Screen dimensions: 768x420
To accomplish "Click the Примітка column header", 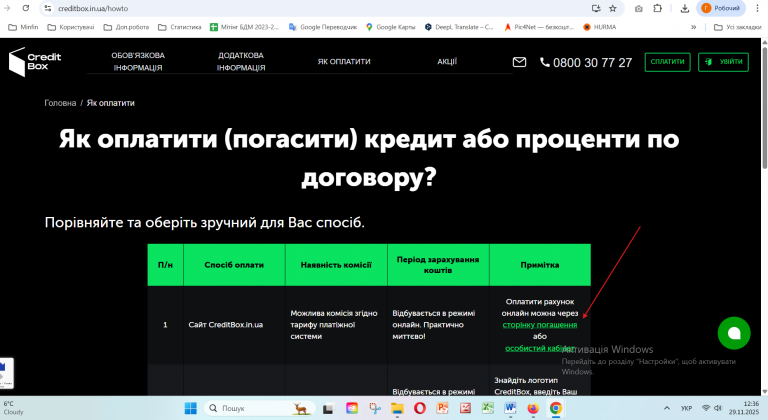I will [x=540, y=265].
